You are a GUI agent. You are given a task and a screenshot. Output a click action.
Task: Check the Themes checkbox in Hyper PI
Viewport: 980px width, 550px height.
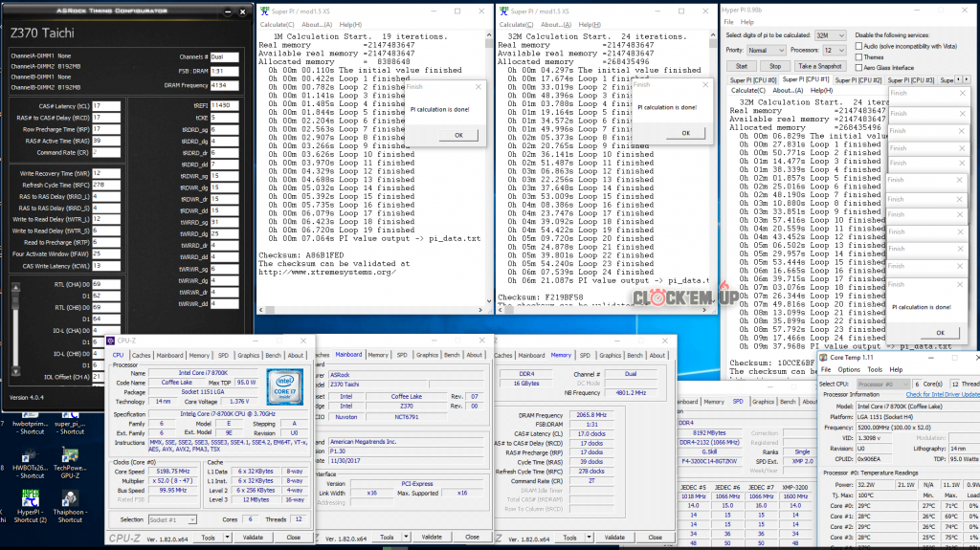857,56
